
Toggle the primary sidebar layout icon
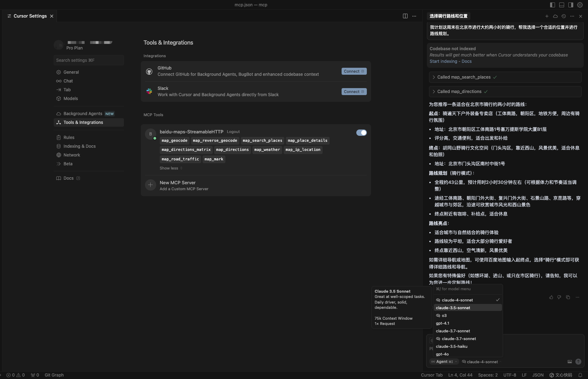tap(552, 5)
